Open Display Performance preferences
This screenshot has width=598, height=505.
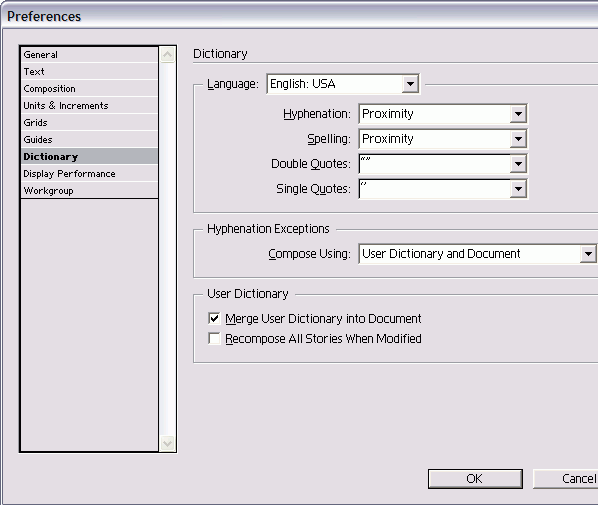coord(90,174)
